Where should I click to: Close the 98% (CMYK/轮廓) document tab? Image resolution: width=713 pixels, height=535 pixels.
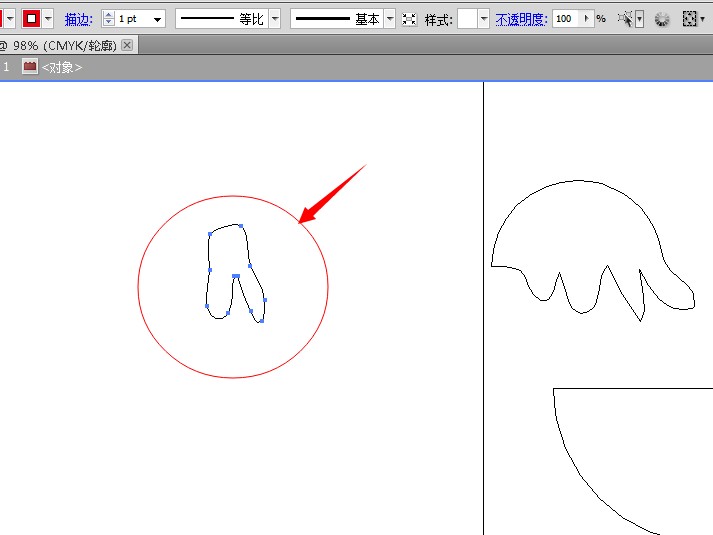pos(127,45)
